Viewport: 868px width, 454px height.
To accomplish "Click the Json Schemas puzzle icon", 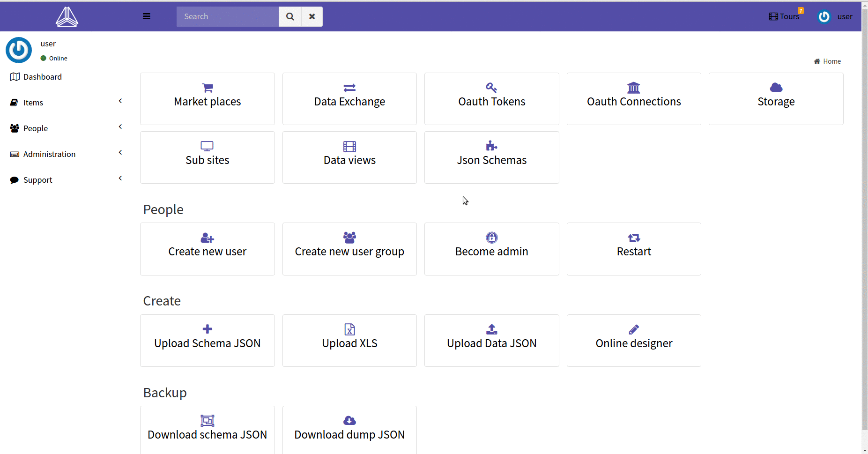I will pos(491,146).
